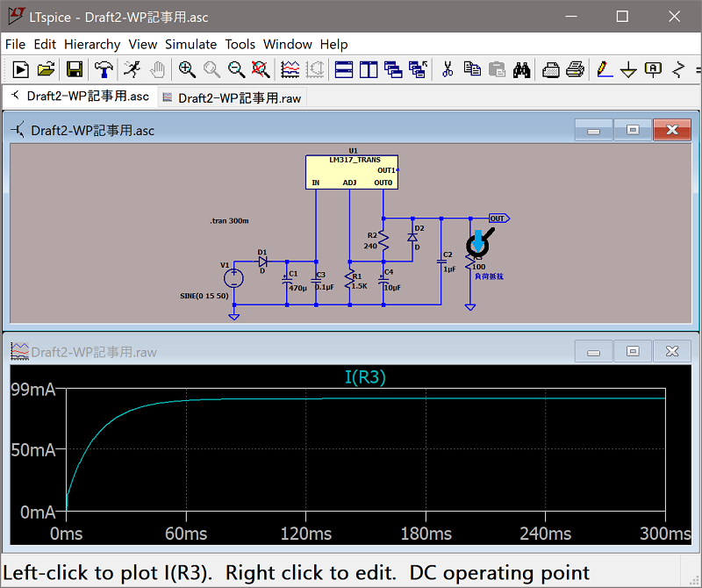Print using the printer icon

(576, 69)
